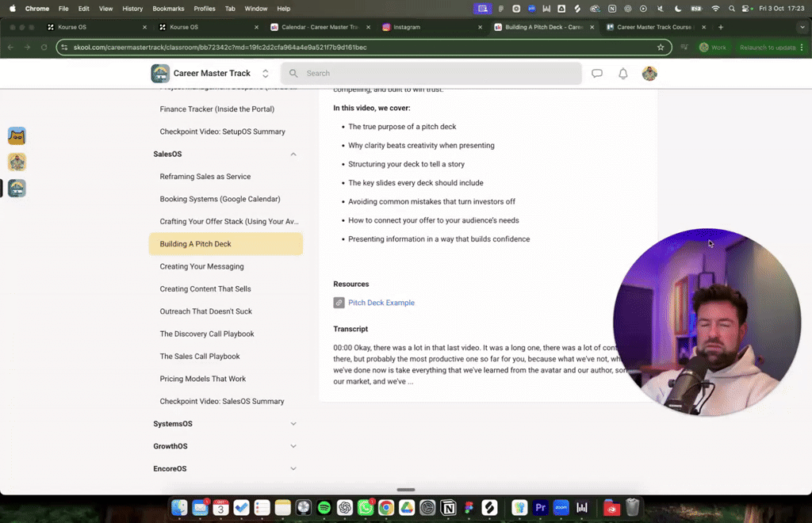Click inside the Career Master Track search field
This screenshot has height=523, width=812.
point(432,73)
